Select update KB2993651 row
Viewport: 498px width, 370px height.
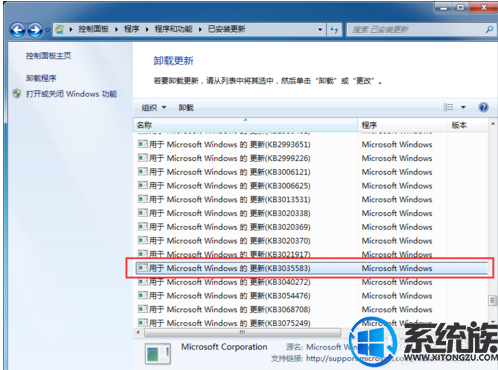click(312, 145)
